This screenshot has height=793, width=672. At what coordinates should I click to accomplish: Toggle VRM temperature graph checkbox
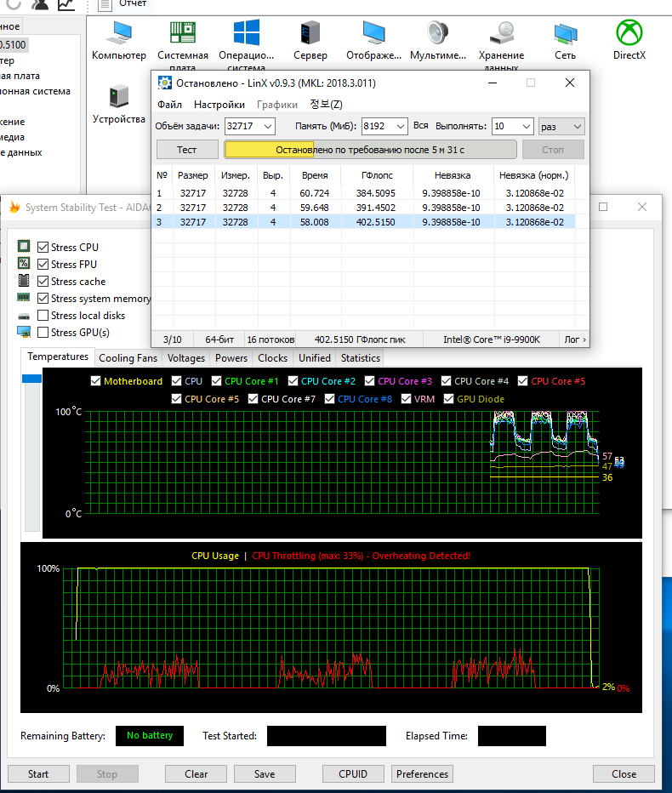coord(406,399)
